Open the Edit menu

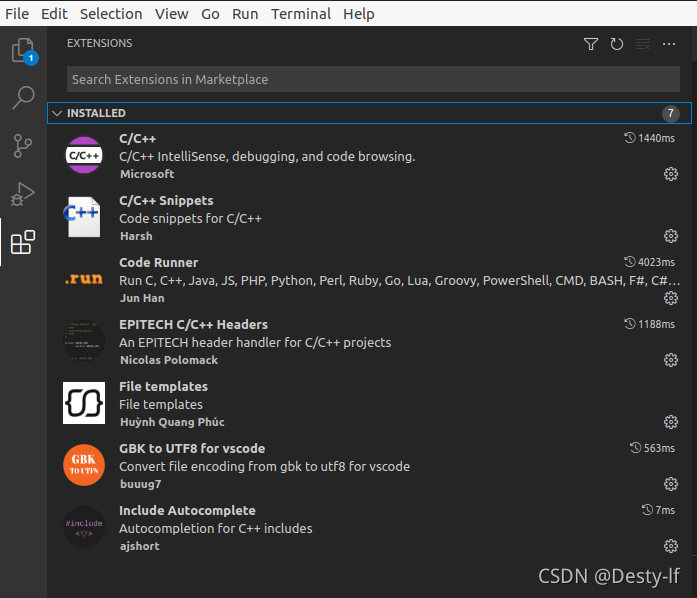[54, 14]
